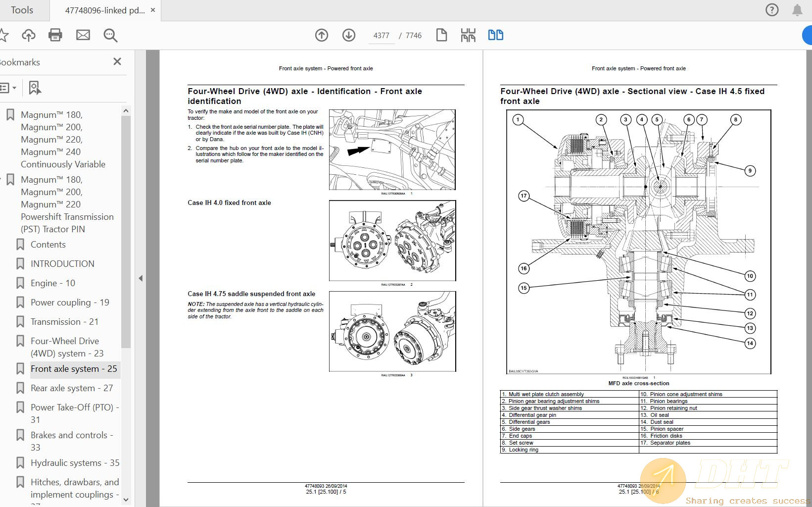Viewport: 812px width, 507px height.
Task: Click the serial number plate illustration
Action: 392,150
